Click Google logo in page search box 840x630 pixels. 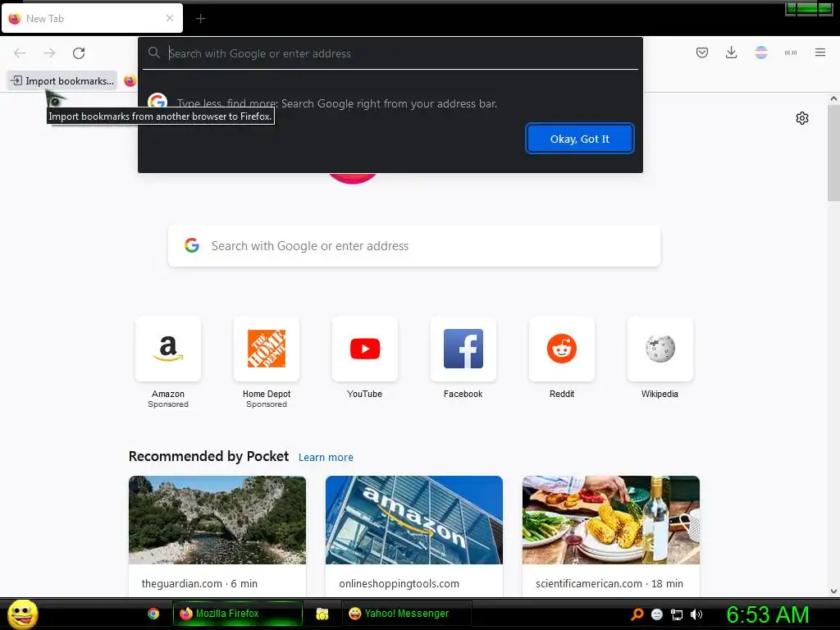click(192, 245)
